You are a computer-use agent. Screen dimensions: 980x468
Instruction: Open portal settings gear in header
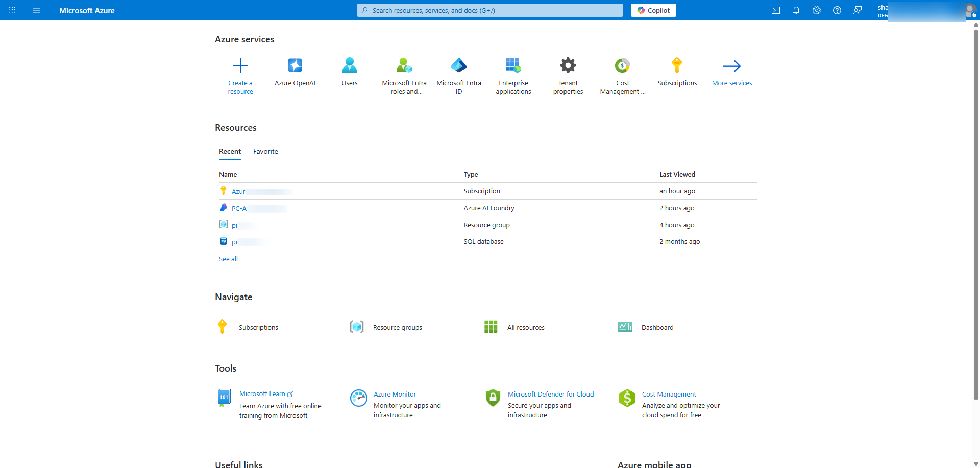click(816, 10)
